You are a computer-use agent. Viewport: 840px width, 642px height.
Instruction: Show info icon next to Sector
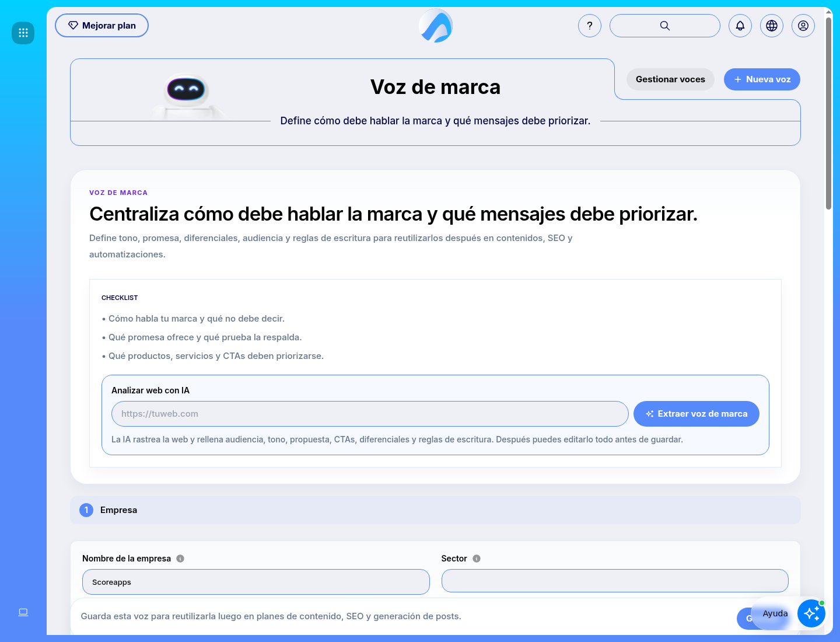coord(477,559)
